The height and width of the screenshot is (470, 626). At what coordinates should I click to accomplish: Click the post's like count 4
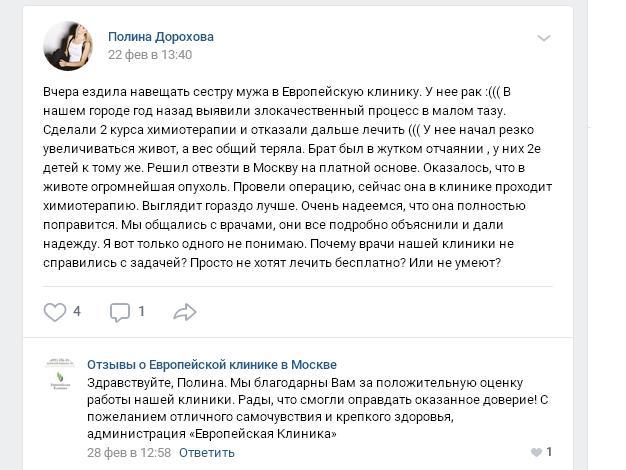77,312
